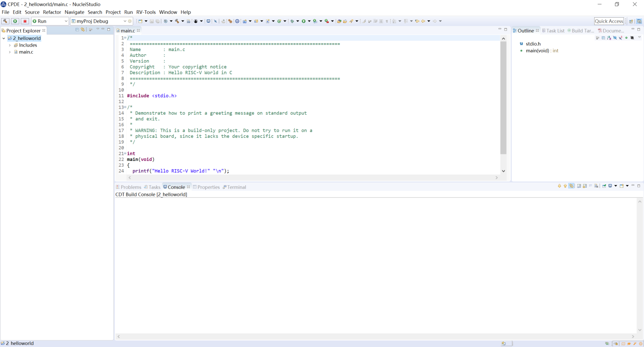The height and width of the screenshot is (347, 644).
Task: Open the Refactor menu
Action: (52, 12)
